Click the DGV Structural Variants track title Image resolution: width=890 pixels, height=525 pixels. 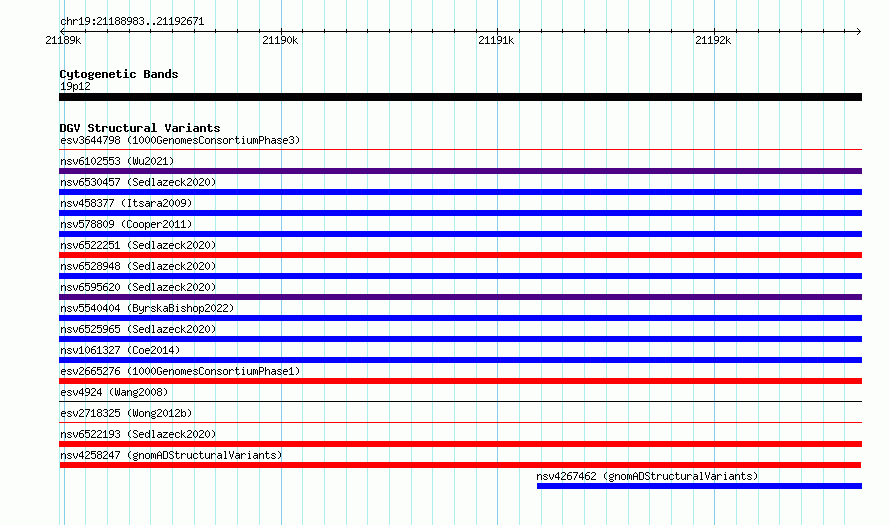point(140,128)
